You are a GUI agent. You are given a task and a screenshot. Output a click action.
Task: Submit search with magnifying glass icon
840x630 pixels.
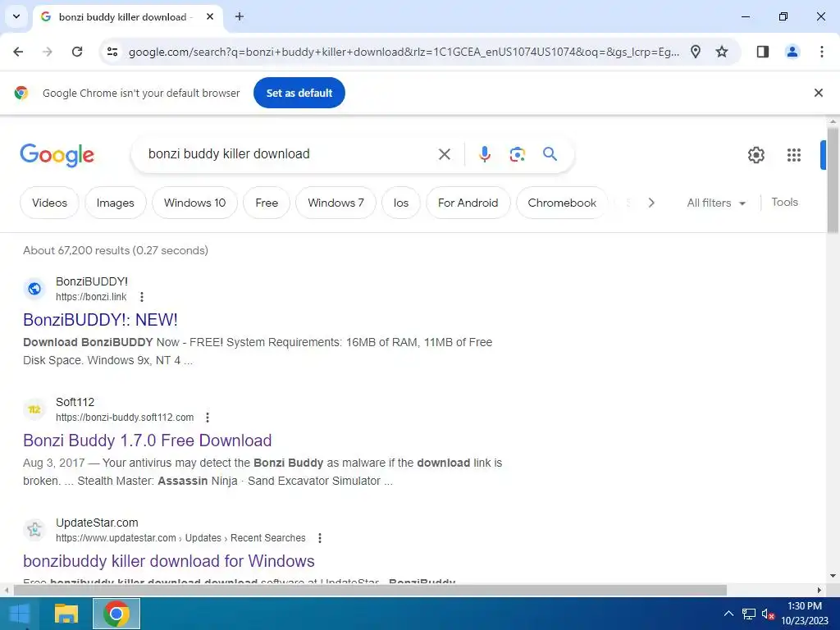click(x=550, y=154)
